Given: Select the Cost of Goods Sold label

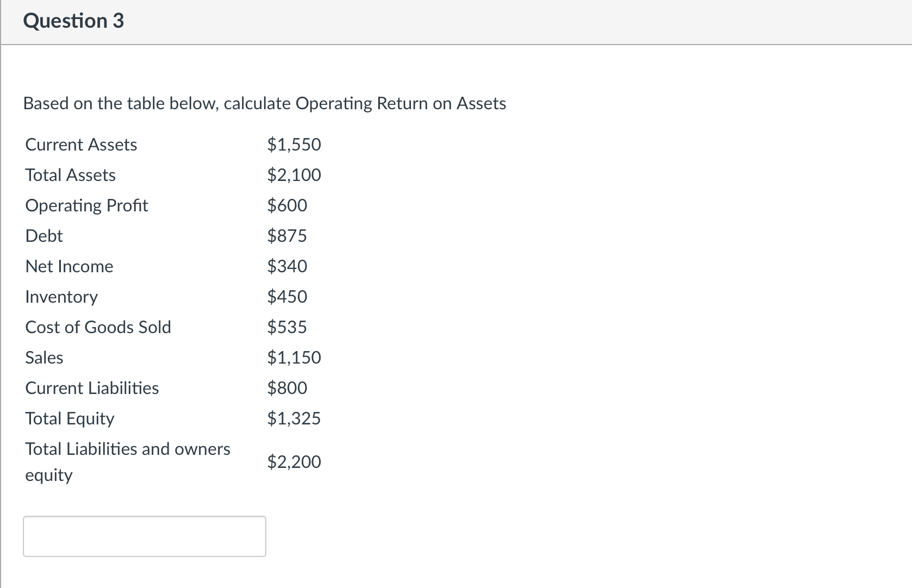Looking at the screenshot, I should pos(98,327).
